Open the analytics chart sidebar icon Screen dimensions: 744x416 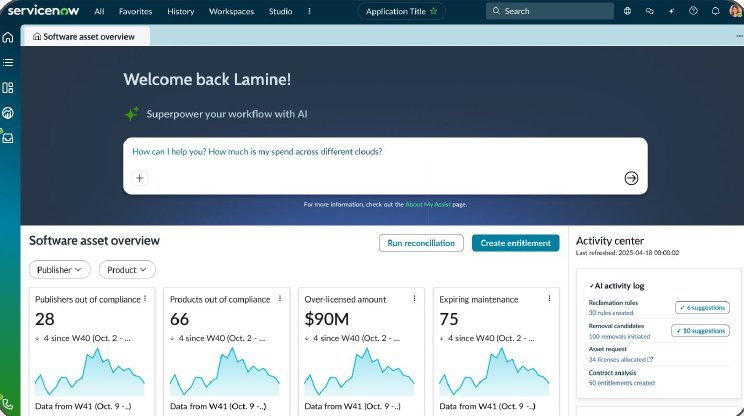pos(8,113)
